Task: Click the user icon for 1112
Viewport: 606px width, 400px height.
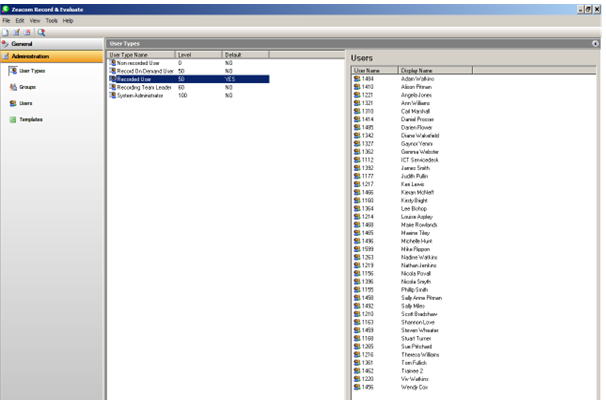Action: (357, 160)
